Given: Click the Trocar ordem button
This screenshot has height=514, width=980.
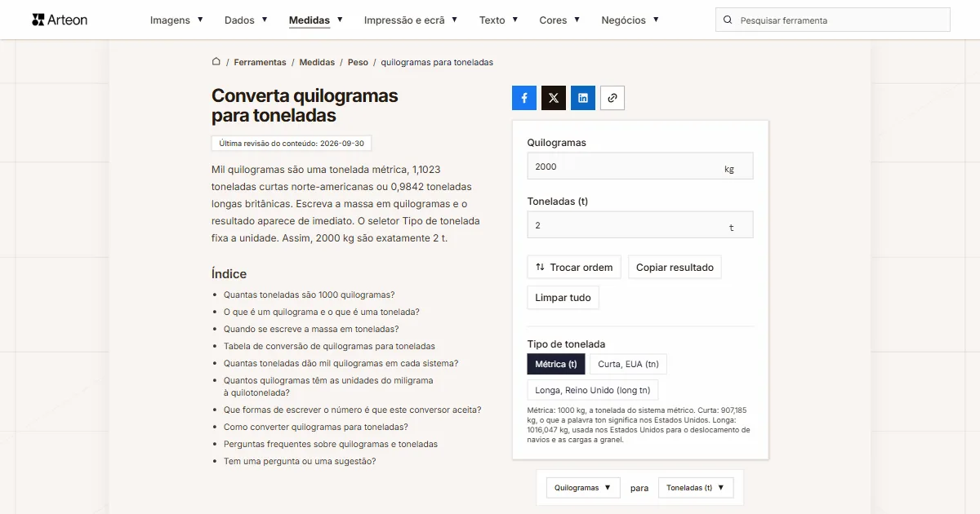Looking at the screenshot, I should tap(574, 268).
